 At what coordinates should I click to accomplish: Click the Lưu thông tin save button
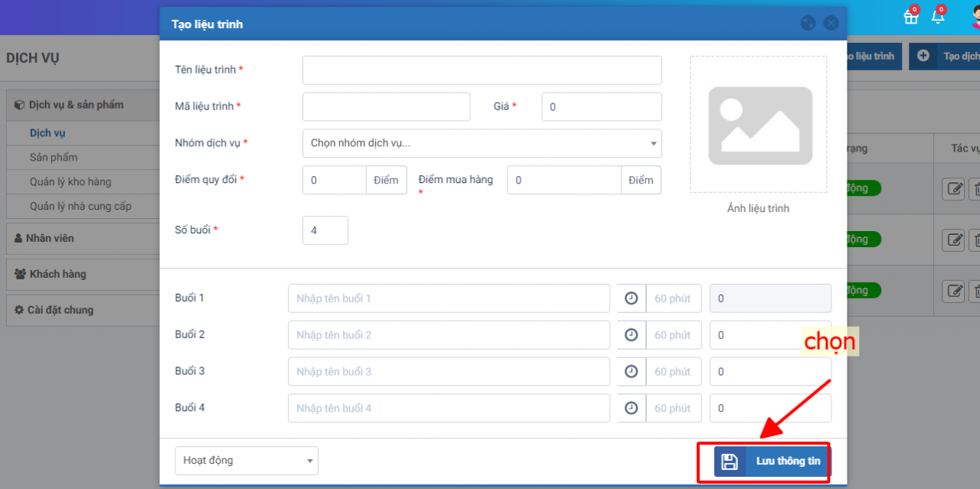tap(771, 461)
